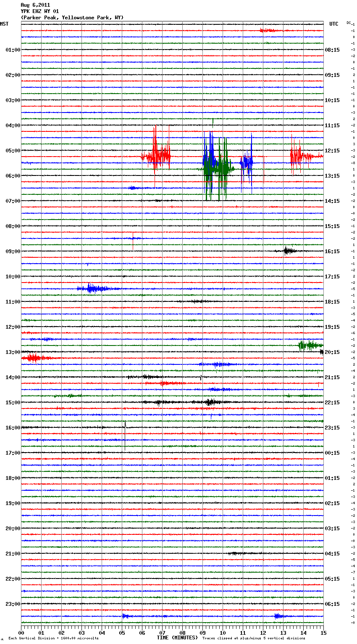
Task: Select the '12:00' MST time label
Action: coord(13,327)
